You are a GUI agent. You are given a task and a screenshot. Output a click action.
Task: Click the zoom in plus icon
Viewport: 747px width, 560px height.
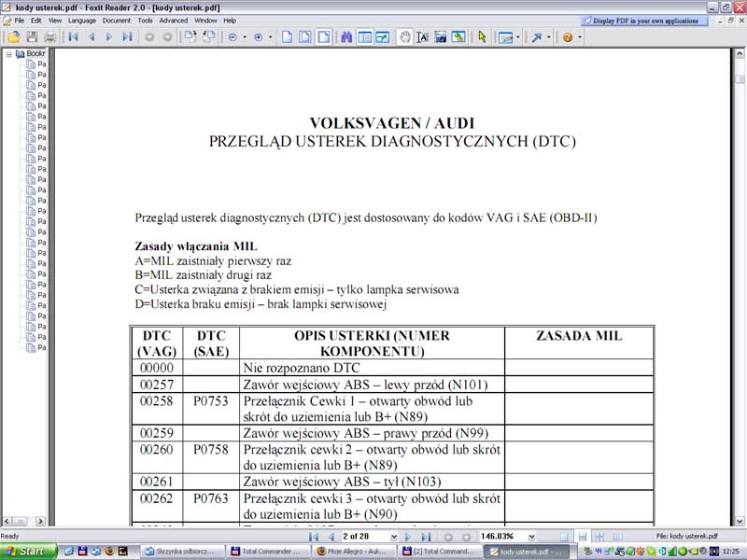(x=259, y=37)
